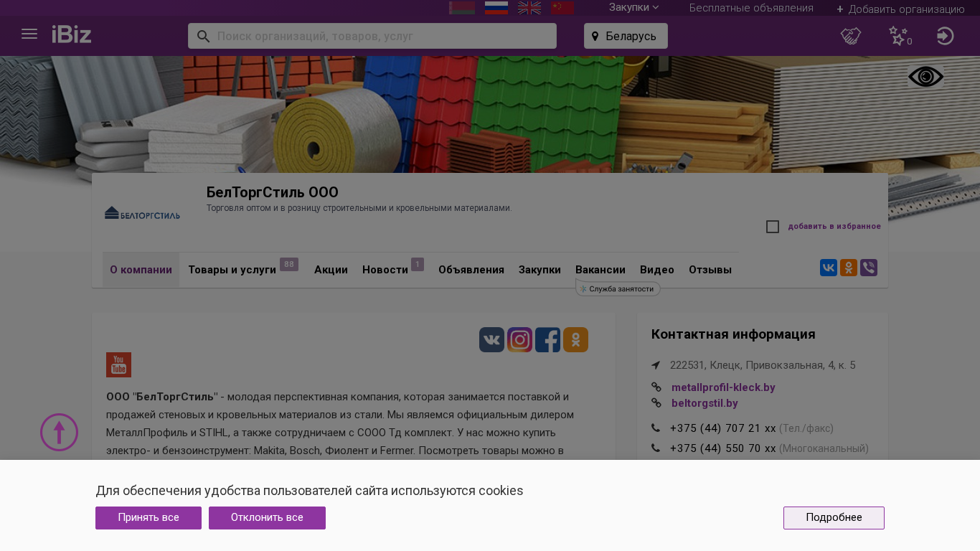Switch language to Chinese flag
This screenshot has height=551, width=980.
point(562,8)
